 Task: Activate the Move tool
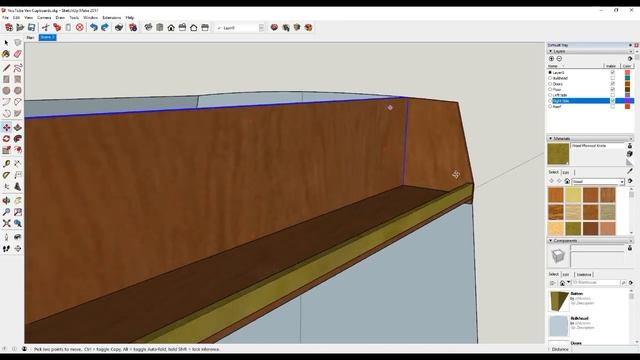point(6,127)
